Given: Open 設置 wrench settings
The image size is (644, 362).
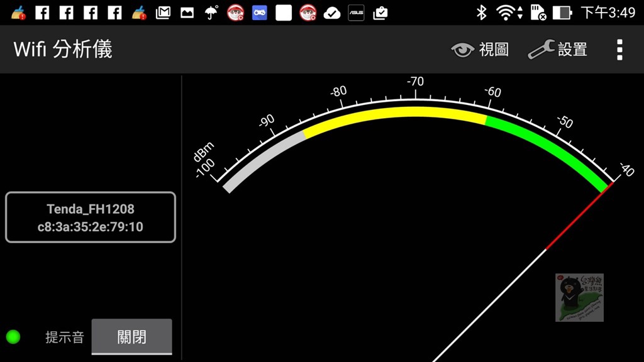Looking at the screenshot, I should pyautogui.click(x=557, y=50).
